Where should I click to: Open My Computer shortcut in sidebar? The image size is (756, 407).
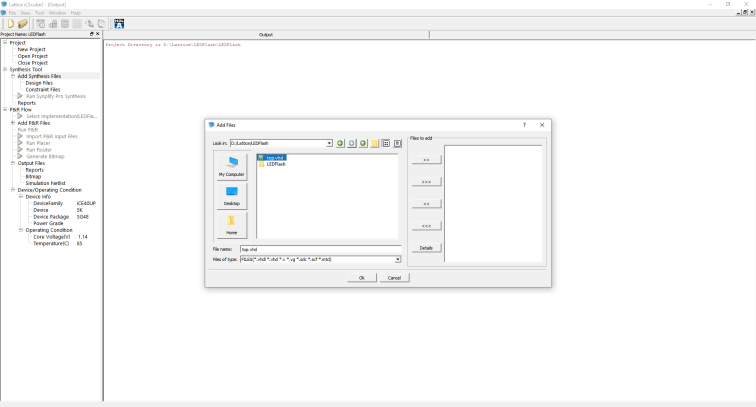230,165
